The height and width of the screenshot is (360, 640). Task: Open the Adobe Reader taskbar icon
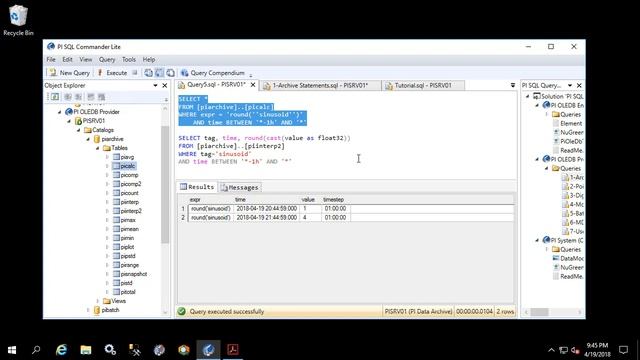pyautogui.click(x=233, y=350)
